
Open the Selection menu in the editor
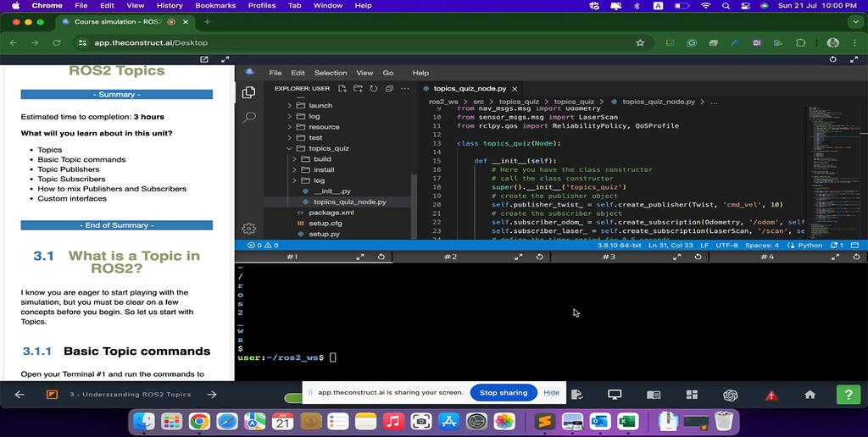tap(331, 73)
